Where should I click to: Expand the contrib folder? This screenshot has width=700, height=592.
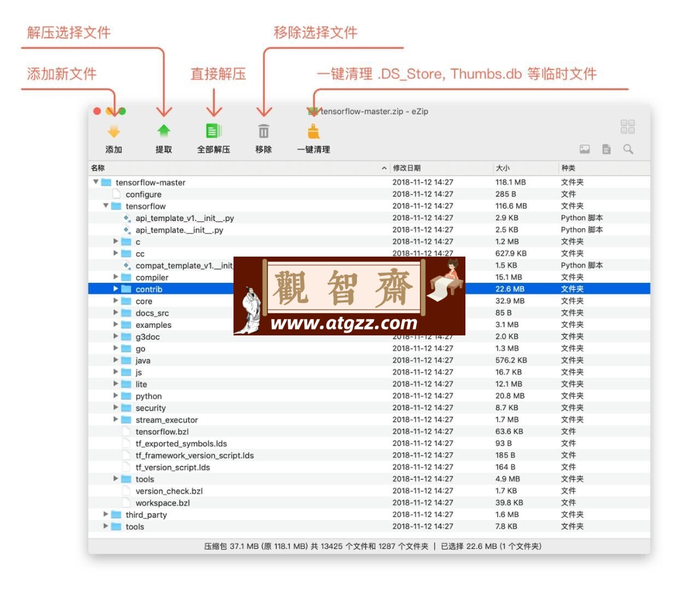point(115,289)
